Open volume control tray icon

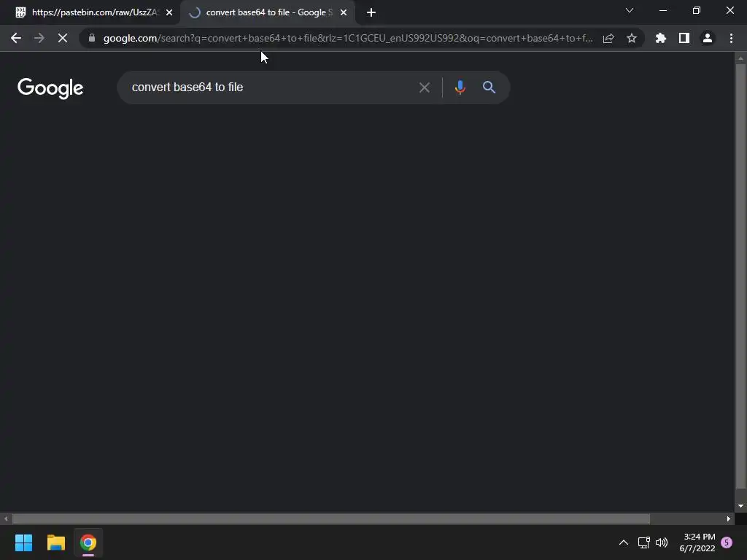point(662,542)
